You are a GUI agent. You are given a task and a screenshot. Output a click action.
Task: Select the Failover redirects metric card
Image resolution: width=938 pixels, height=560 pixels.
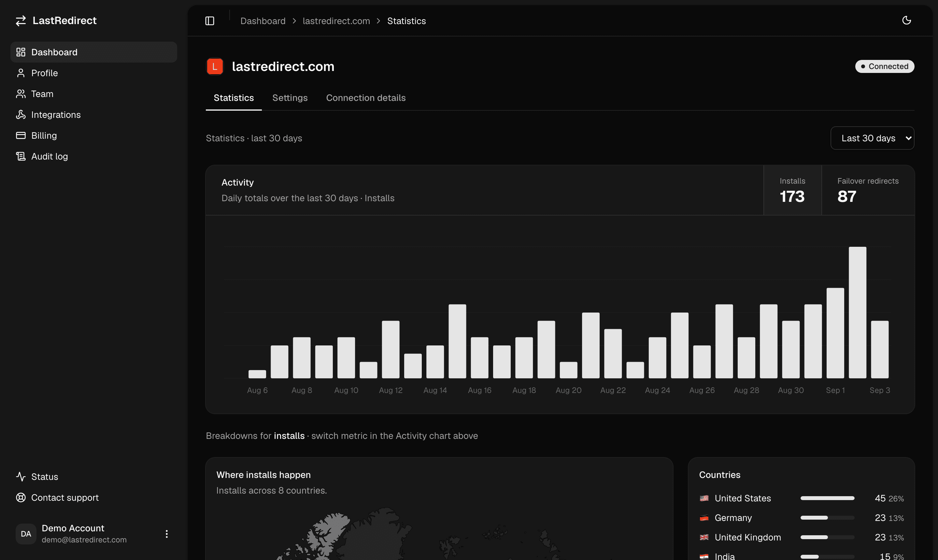868,190
